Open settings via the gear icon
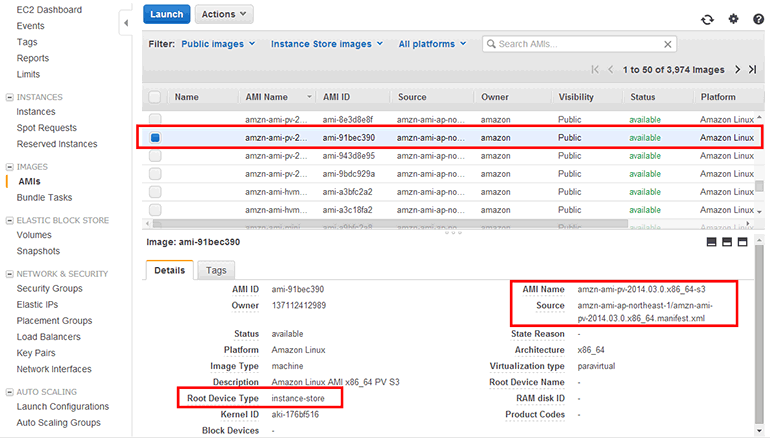770x438 pixels. [733, 18]
